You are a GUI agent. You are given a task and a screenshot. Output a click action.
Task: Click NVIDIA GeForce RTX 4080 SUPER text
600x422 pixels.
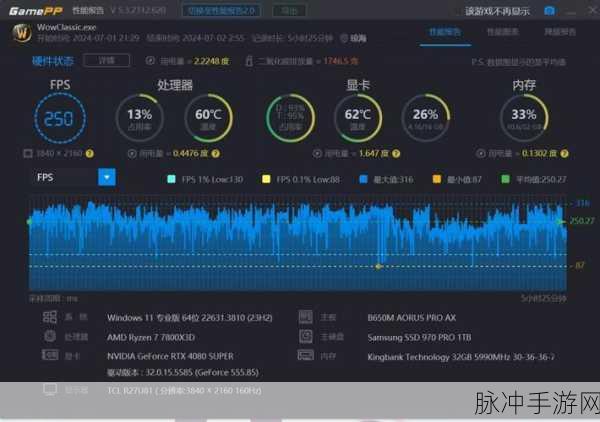coord(170,356)
